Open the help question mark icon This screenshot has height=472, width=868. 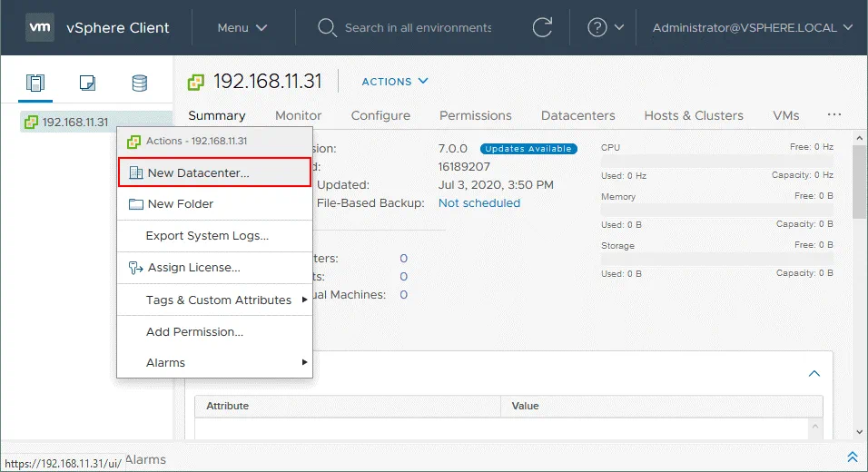tap(597, 27)
